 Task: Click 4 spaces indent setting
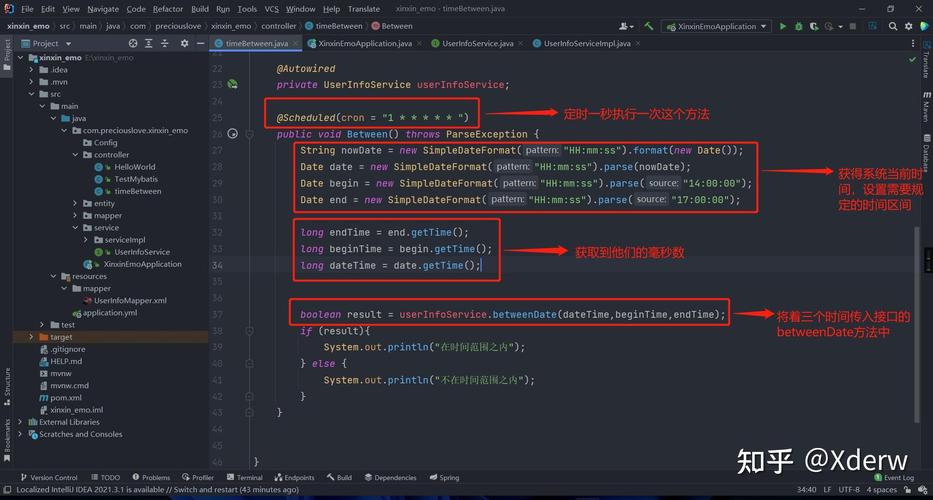(882, 490)
